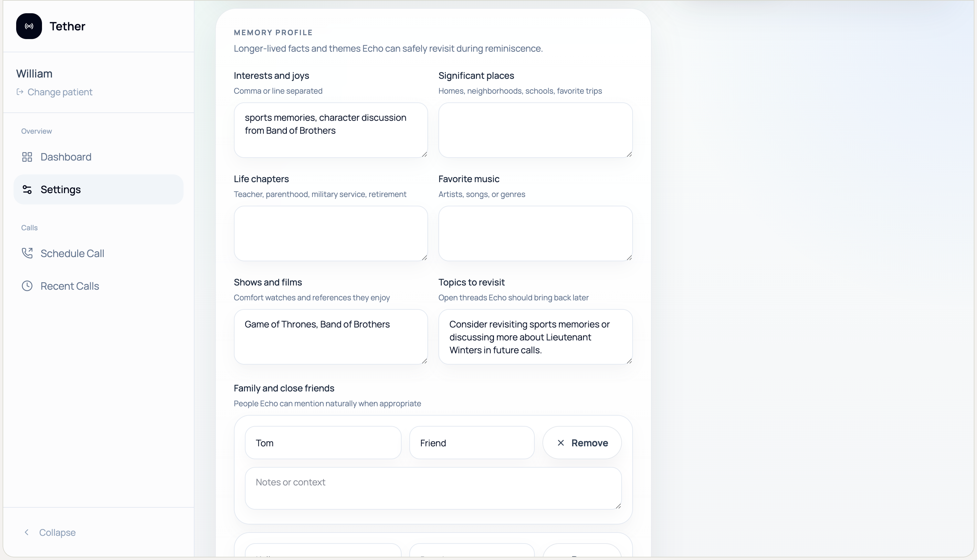Image resolution: width=977 pixels, height=560 pixels.
Task: Click the X icon on Tom's Remove button
Action: [561, 443]
